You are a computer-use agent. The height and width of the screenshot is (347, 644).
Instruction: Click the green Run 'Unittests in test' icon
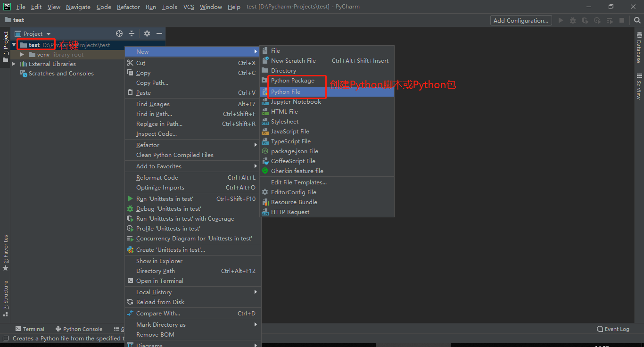131,199
